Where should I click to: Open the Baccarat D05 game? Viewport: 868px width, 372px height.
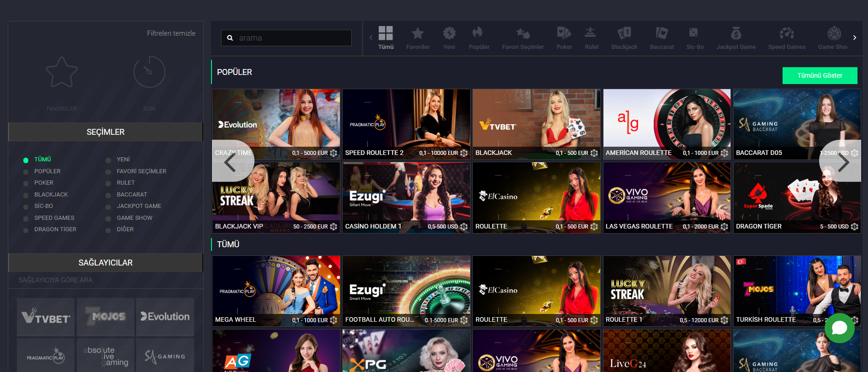click(797, 124)
